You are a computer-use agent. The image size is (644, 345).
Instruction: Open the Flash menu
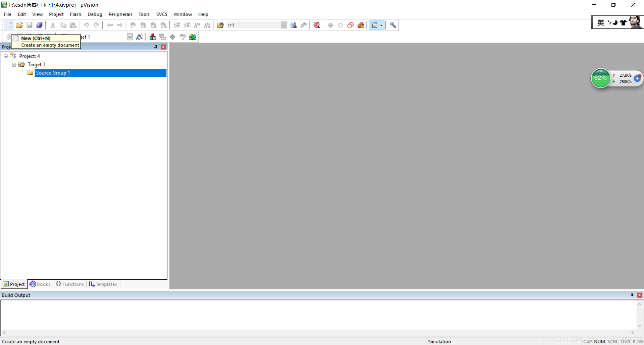click(x=75, y=14)
